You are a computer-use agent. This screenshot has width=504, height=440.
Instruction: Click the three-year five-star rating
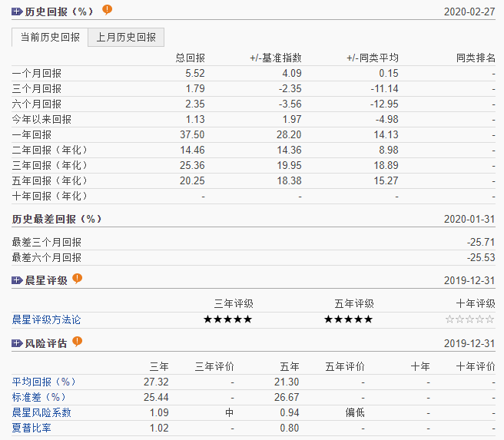point(227,319)
